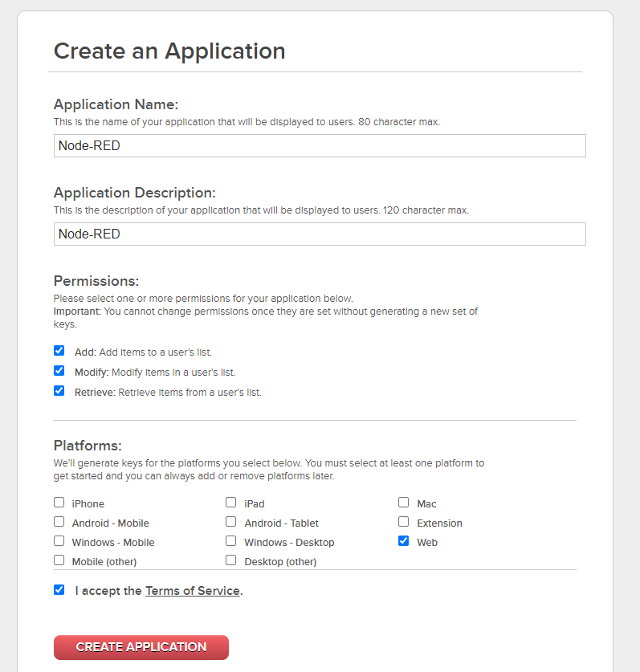Viewport: 640px width, 672px height.
Task: Uncheck the Modify permission checkbox
Action: [59, 371]
